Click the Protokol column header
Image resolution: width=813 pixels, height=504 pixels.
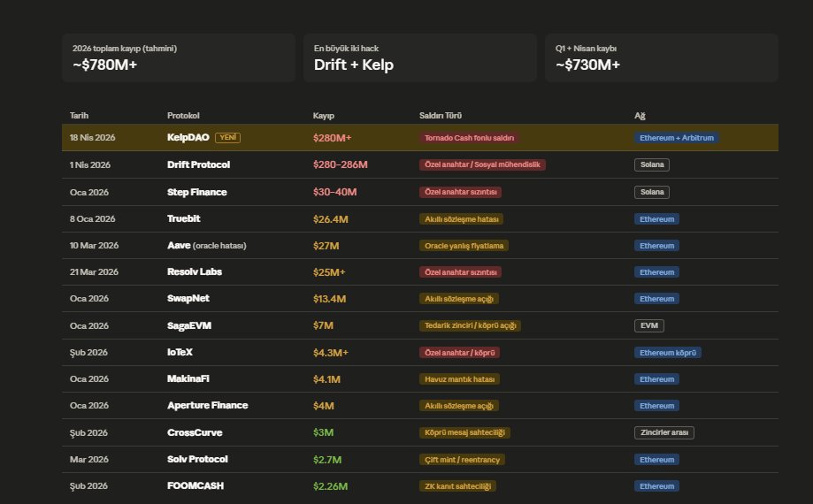183,116
